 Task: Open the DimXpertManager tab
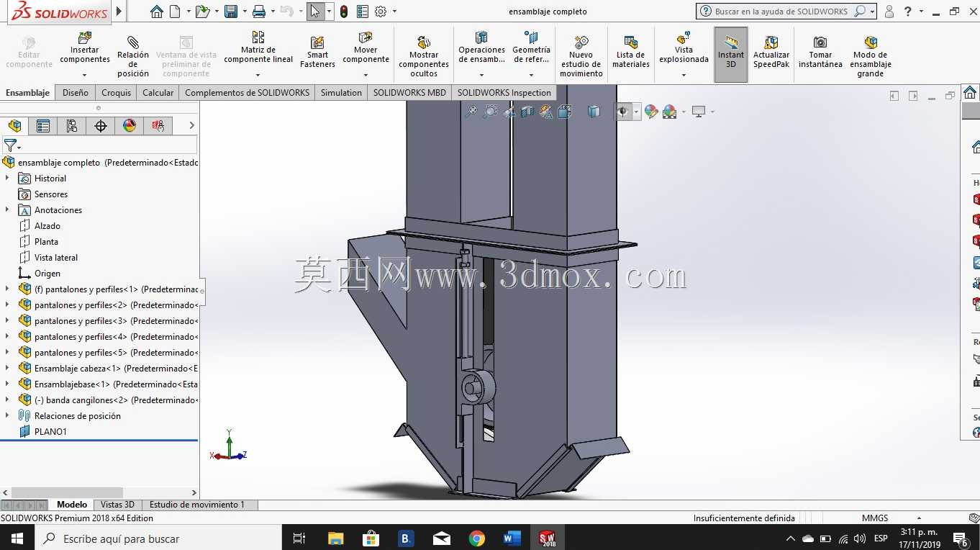(101, 126)
